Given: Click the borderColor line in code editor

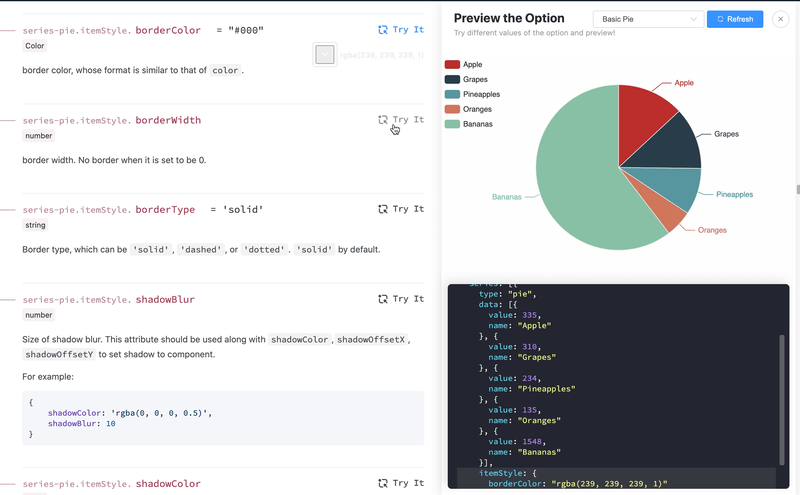Looking at the screenshot, I should (x=577, y=483).
